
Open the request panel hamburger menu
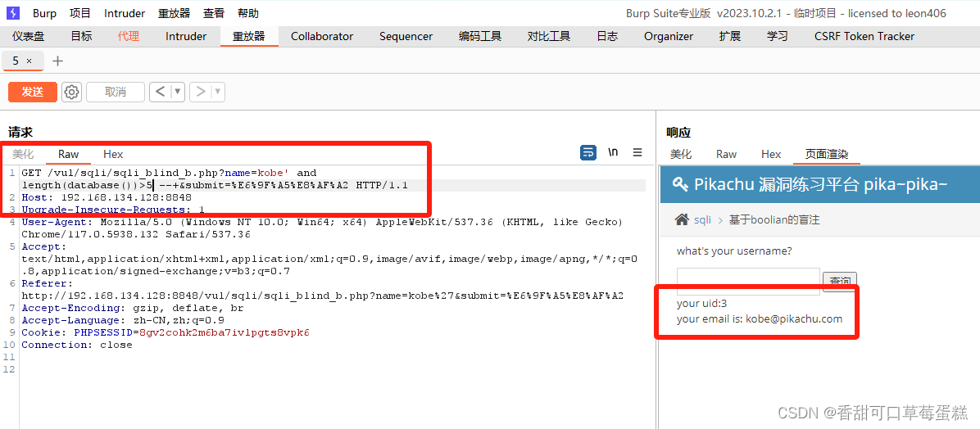coord(637,152)
